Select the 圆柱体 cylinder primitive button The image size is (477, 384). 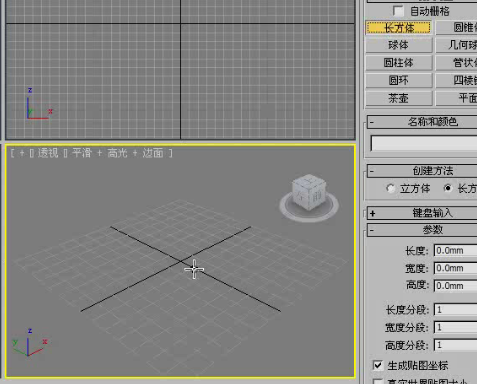[x=399, y=63]
